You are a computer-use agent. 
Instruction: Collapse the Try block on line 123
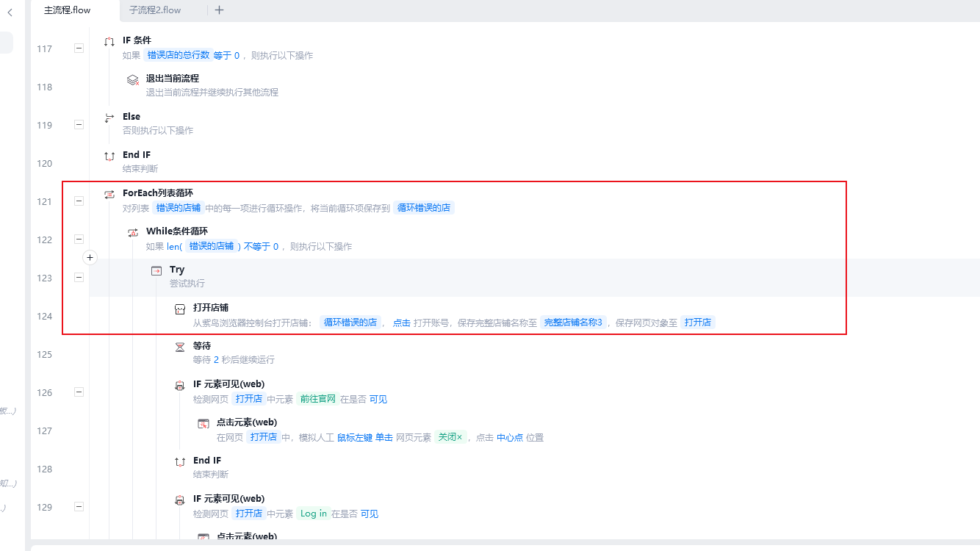(79, 278)
